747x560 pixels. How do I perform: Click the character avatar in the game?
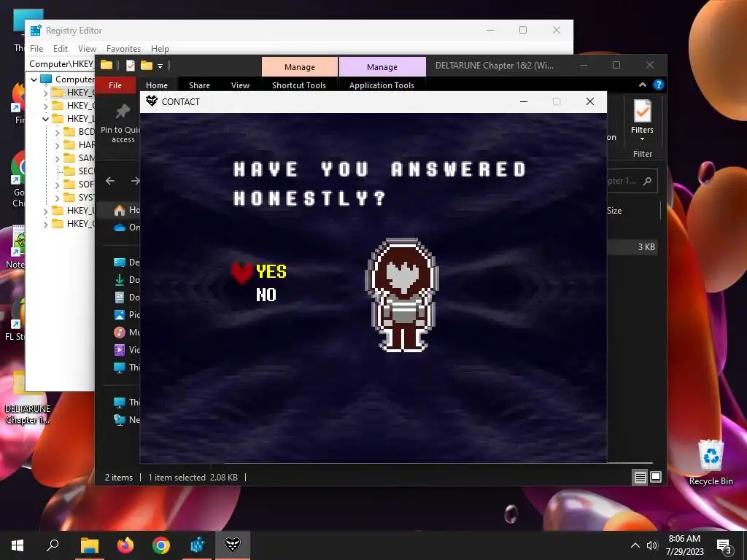(x=402, y=295)
